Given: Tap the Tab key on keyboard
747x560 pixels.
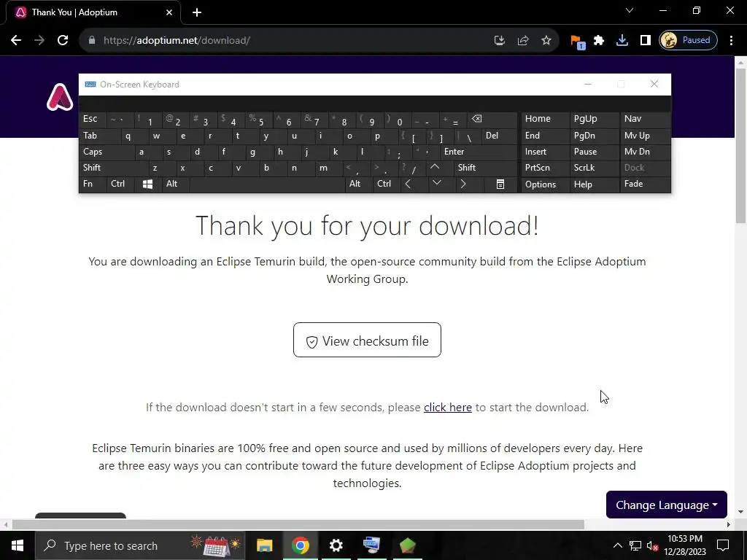Looking at the screenshot, I should (x=99, y=136).
